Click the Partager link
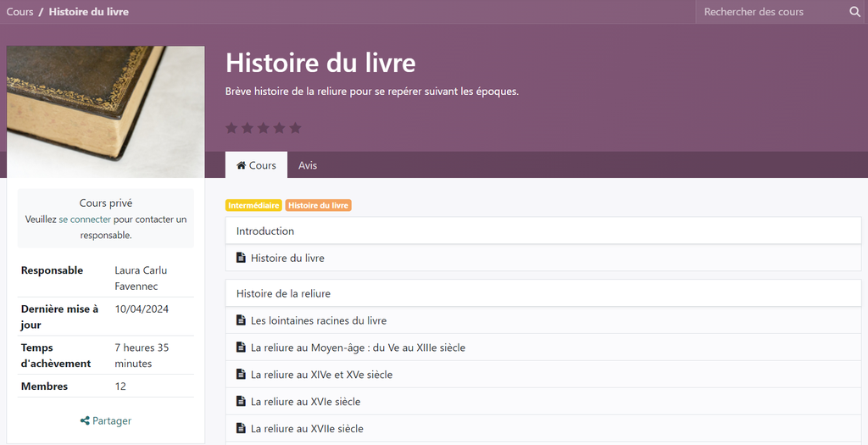Image resolution: width=868 pixels, height=445 pixels. tap(106, 420)
